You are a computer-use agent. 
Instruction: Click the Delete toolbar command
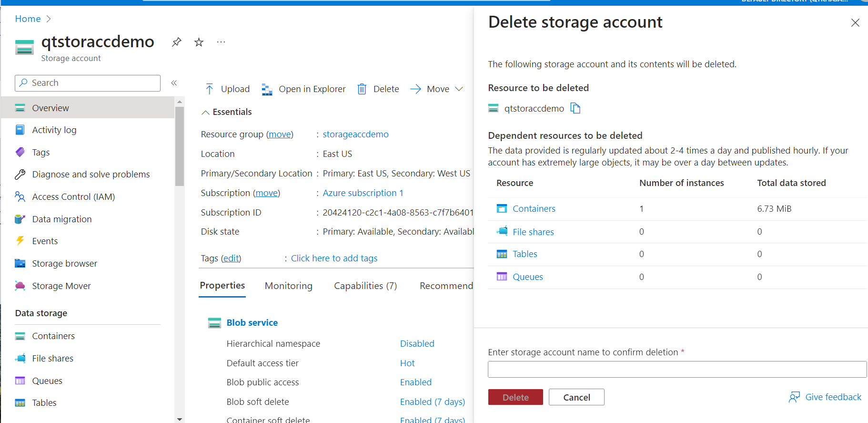(379, 89)
